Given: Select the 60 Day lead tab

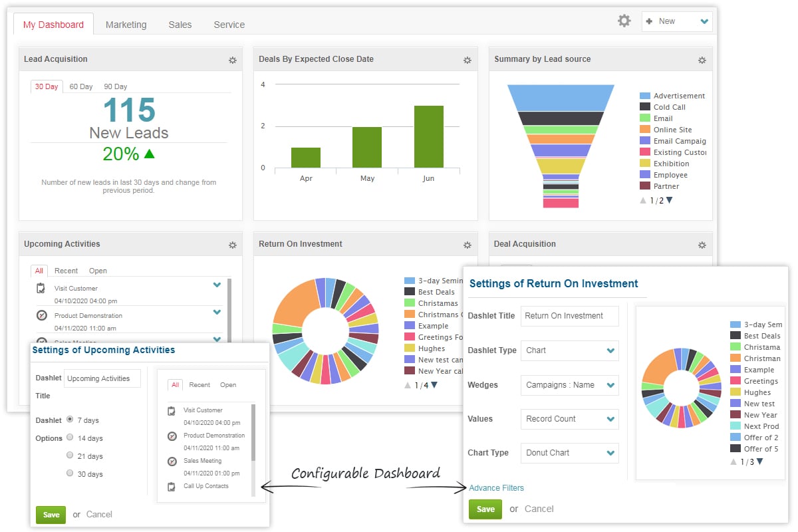Looking at the screenshot, I should tap(81, 86).
